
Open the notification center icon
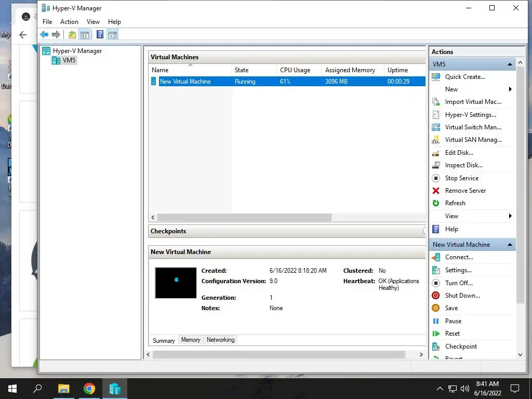[515, 389]
